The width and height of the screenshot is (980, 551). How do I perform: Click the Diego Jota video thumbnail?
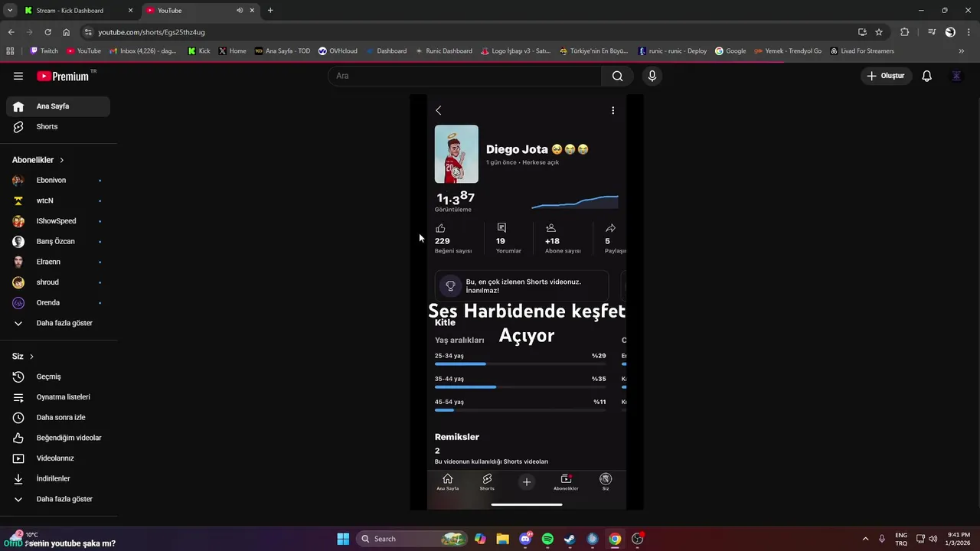pos(456,154)
